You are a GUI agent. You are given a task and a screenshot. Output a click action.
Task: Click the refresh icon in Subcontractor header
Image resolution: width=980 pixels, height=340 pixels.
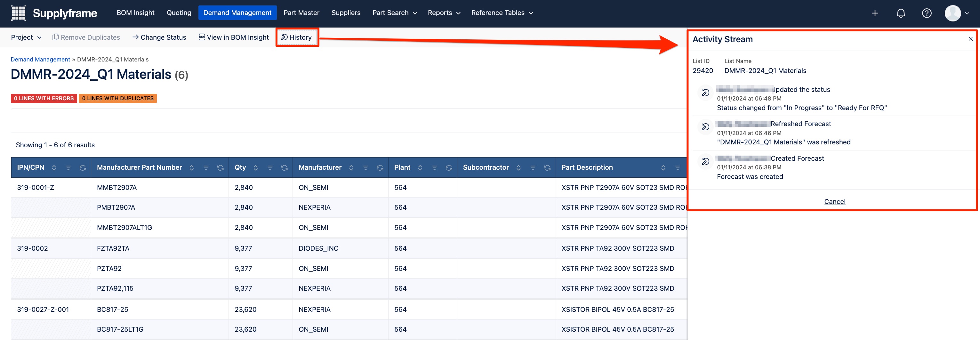(547, 168)
